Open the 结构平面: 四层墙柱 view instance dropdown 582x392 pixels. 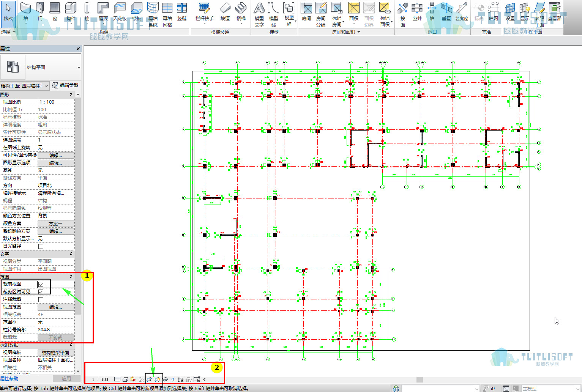pos(25,86)
